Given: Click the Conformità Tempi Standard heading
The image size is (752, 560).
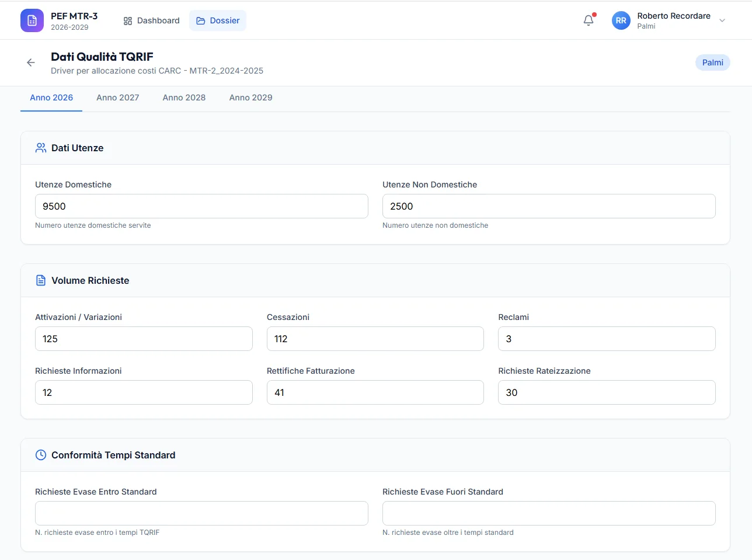Looking at the screenshot, I should point(113,455).
